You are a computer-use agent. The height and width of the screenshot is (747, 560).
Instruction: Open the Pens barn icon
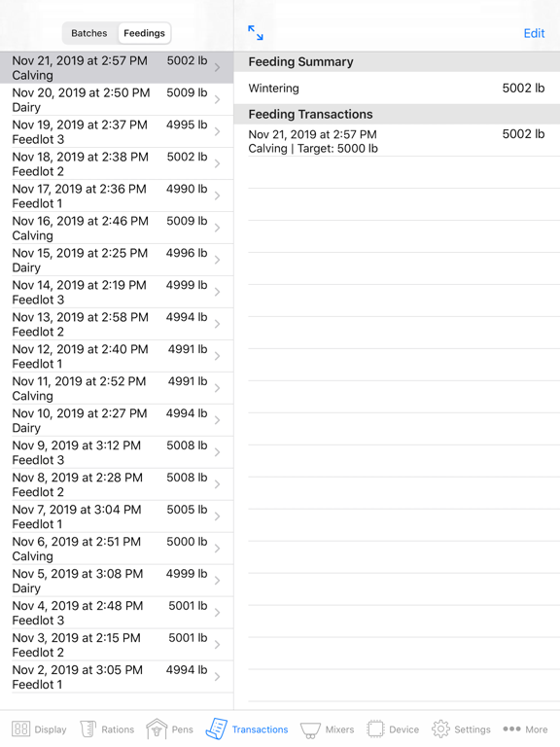157,729
